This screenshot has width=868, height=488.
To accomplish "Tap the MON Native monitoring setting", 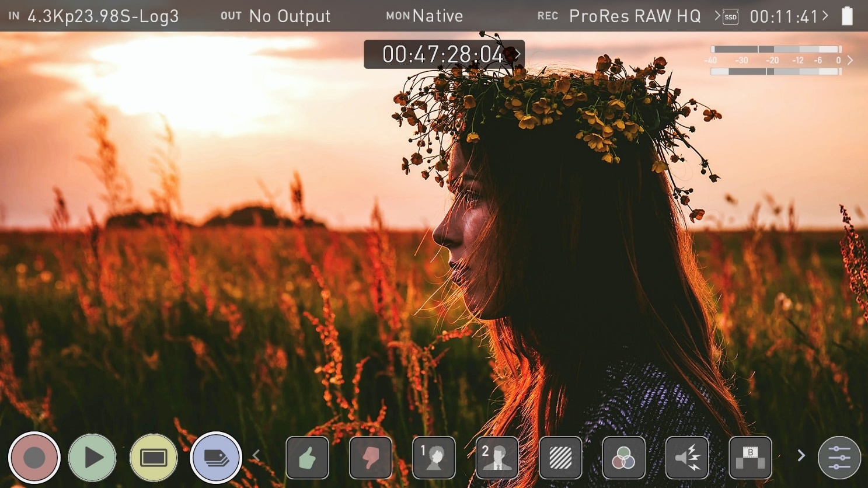I will click(x=425, y=16).
